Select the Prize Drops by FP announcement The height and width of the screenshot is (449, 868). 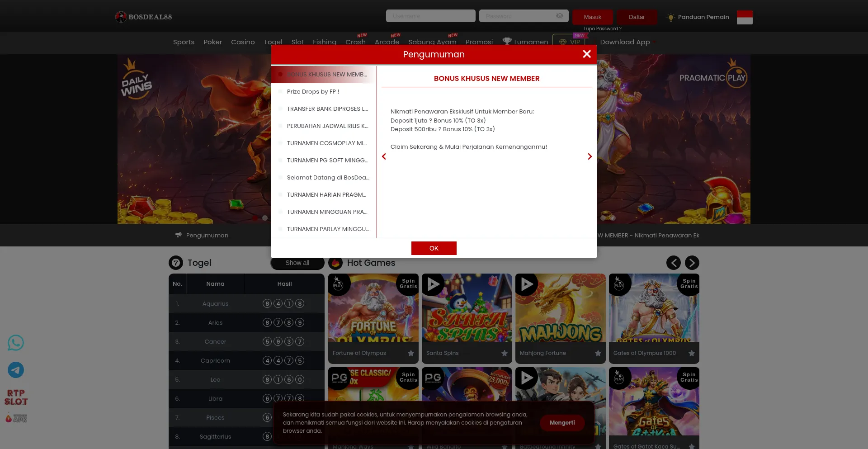point(313,92)
